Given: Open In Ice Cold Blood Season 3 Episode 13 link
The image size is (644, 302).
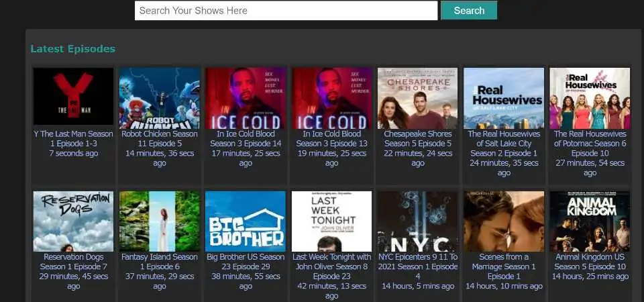Looking at the screenshot, I should click(x=331, y=138).
